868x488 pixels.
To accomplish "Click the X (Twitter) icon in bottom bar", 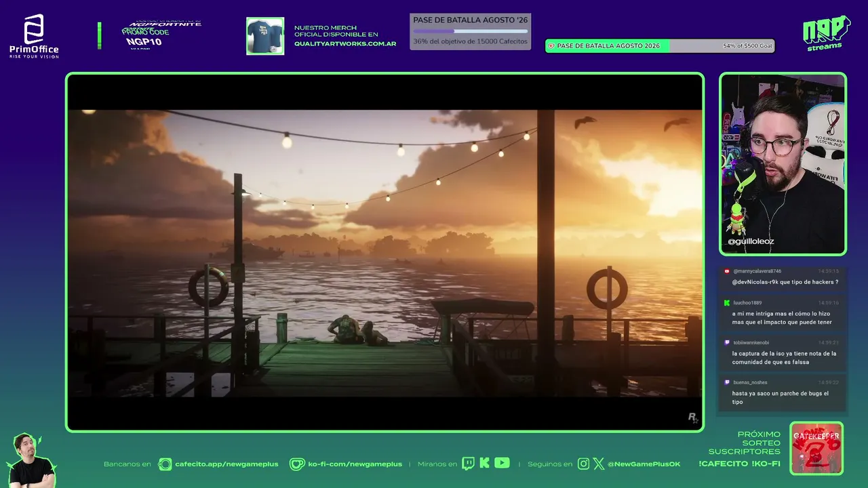I will [x=599, y=464].
